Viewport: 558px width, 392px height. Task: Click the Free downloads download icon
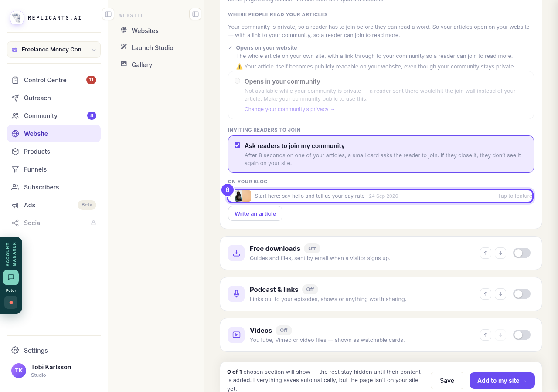[236, 253]
